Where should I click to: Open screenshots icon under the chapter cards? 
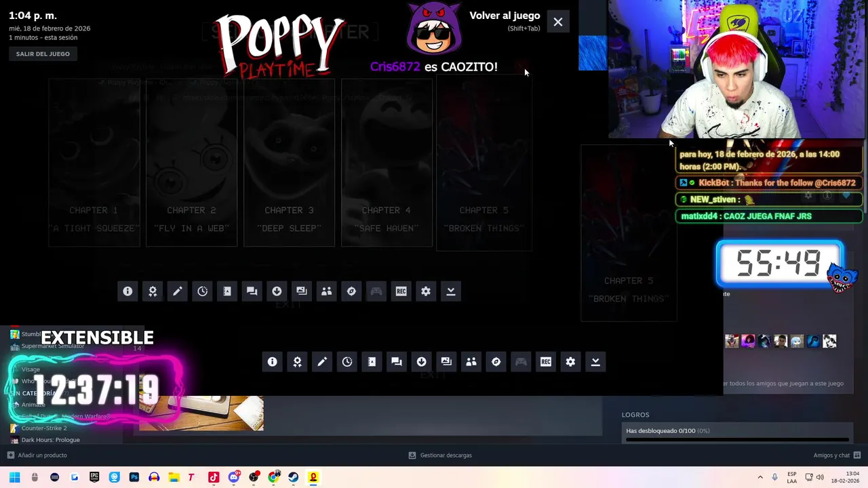click(x=302, y=291)
